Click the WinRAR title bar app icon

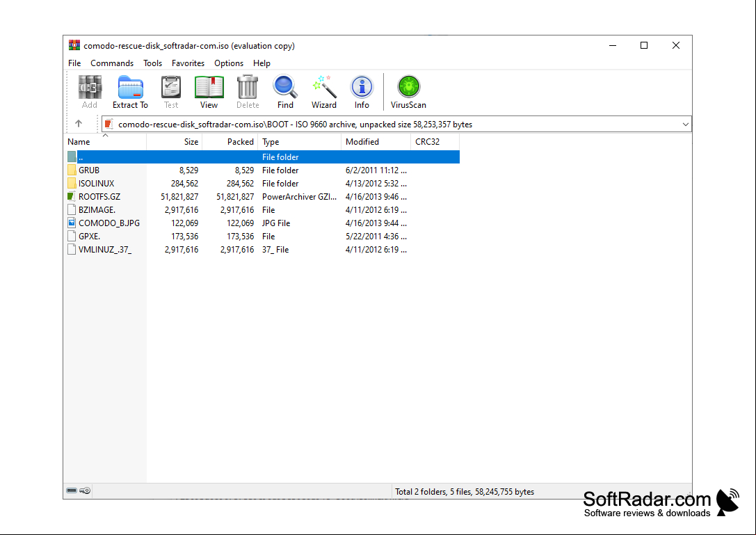(x=74, y=45)
